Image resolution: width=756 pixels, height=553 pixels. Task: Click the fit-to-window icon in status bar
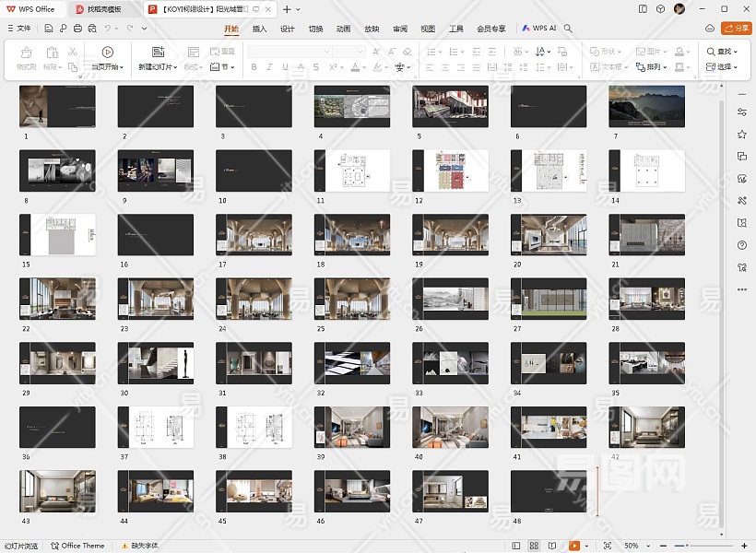[607, 546]
